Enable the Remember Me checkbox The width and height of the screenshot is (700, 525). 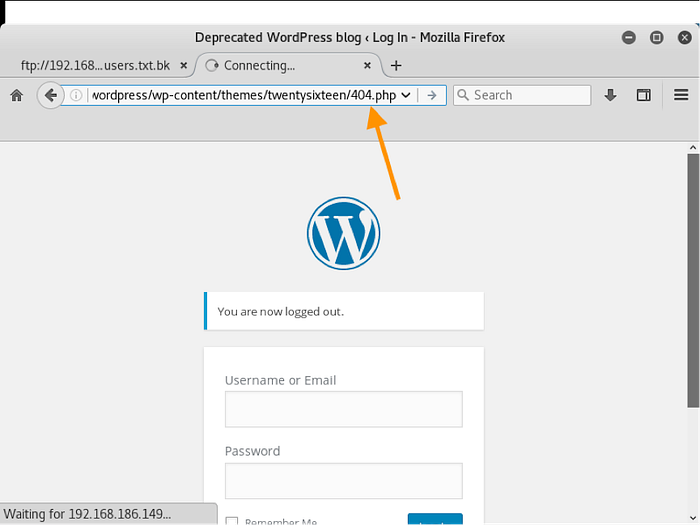pos(232,521)
